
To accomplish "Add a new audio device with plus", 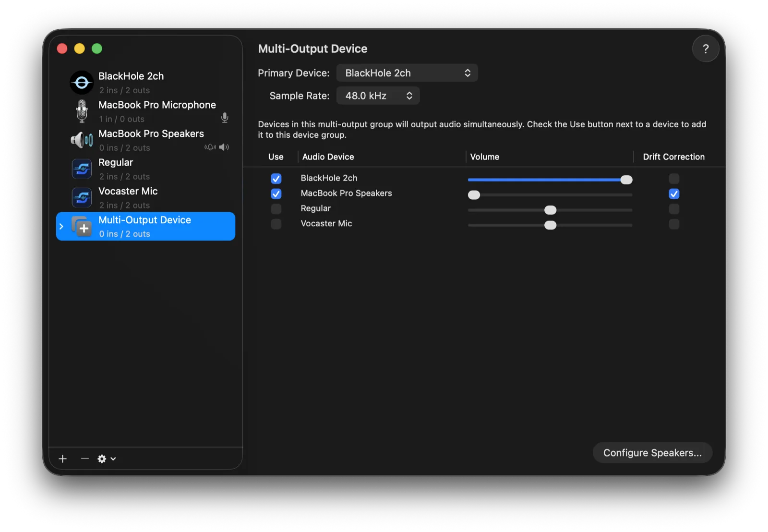I will (62, 459).
